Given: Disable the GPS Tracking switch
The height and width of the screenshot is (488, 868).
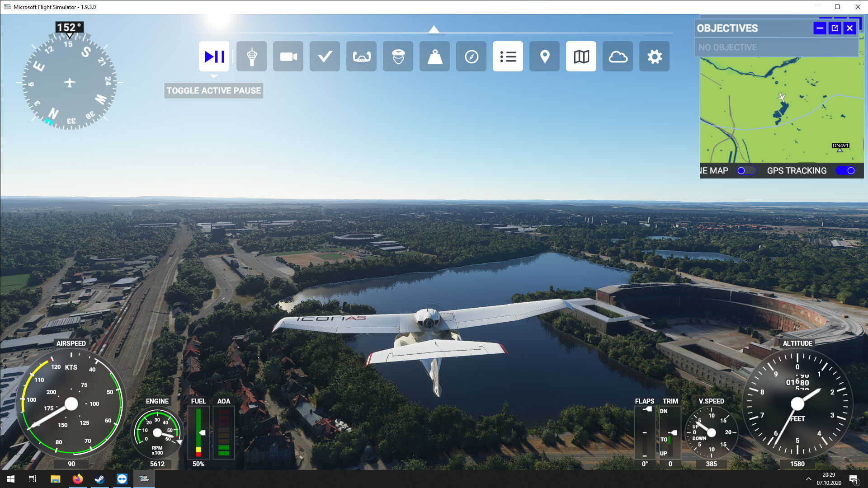Looking at the screenshot, I should [x=845, y=171].
